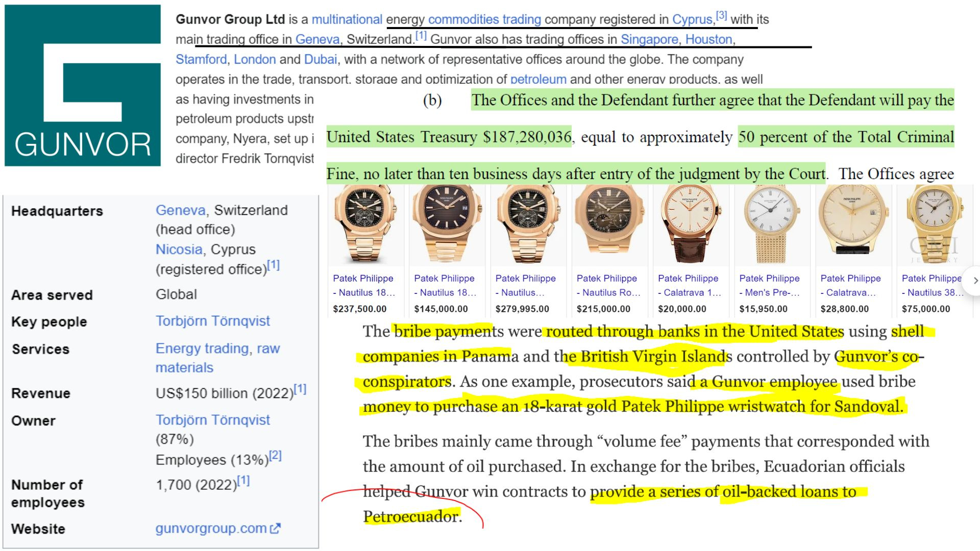Click the price '$145,000.00'
Viewport: 980px width, 551px height.
441,309
